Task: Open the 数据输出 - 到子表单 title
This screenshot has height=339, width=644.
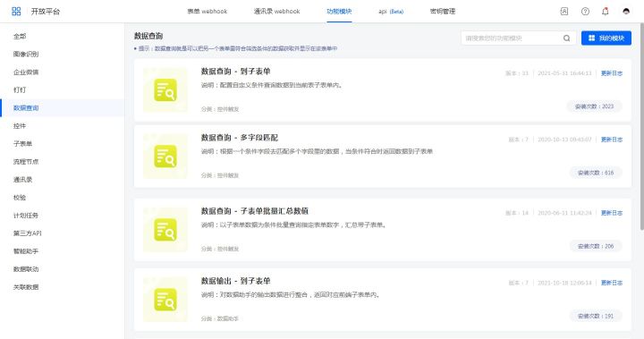Action: click(x=236, y=281)
